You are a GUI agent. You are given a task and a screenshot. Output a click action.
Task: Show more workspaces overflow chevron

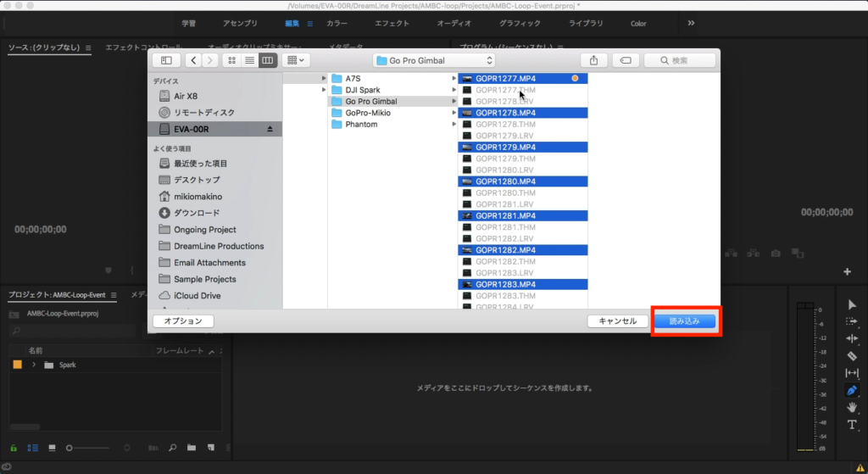pyautogui.click(x=691, y=23)
